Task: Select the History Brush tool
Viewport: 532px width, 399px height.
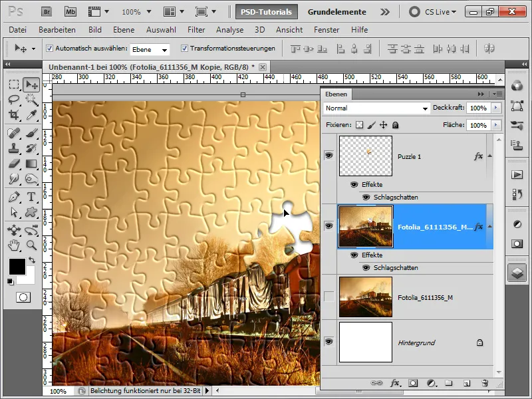Action: tap(31, 148)
